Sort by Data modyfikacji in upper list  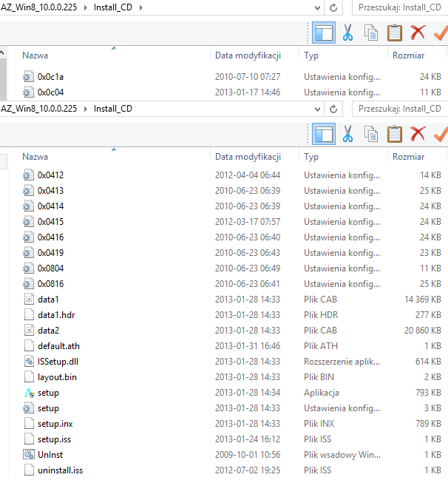248,55
